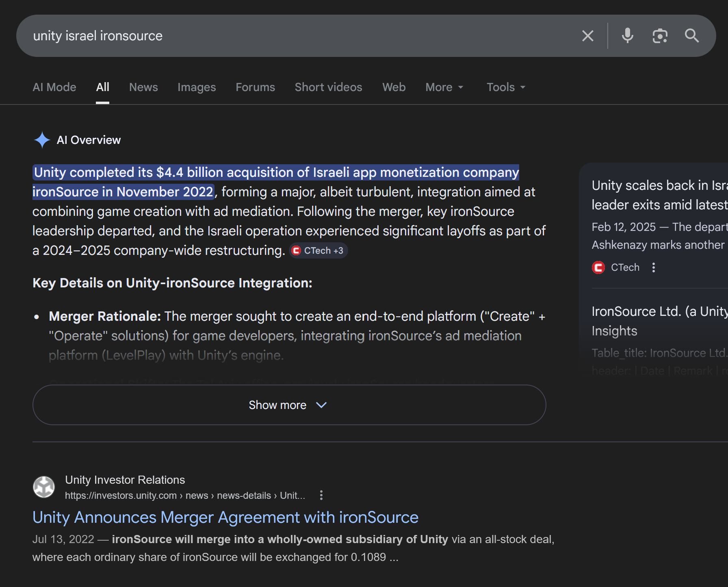Open Unity Announces Merger Agreement with ironSource link
Screen dimensions: 728x587
[x=225, y=517]
